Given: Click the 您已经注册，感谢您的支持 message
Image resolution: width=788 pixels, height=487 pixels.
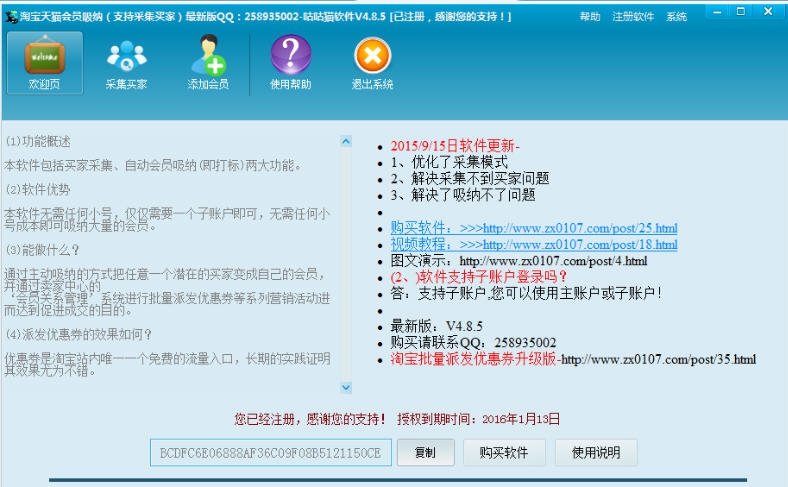Looking at the screenshot, I should [309, 419].
